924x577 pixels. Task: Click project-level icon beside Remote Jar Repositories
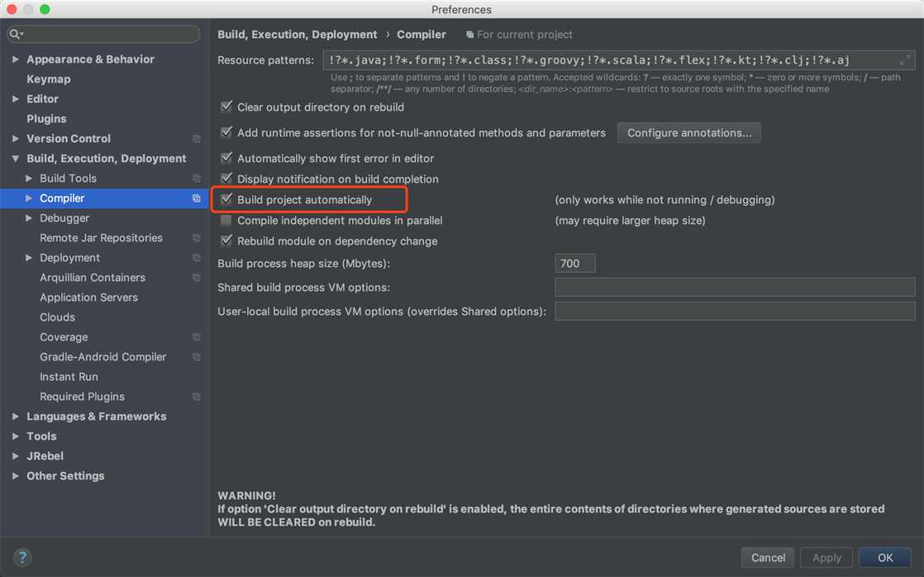(x=196, y=237)
